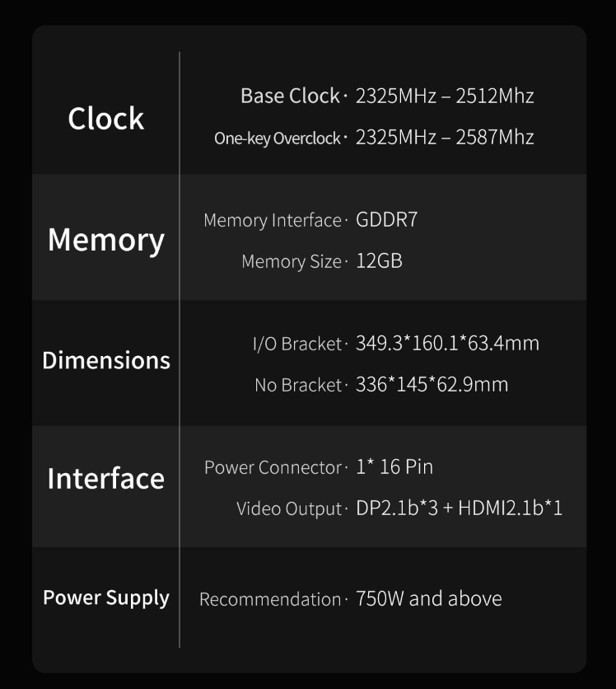Screen dimensions: 616x689
Task: Click the GDDR7 value
Action: coord(386,220)
